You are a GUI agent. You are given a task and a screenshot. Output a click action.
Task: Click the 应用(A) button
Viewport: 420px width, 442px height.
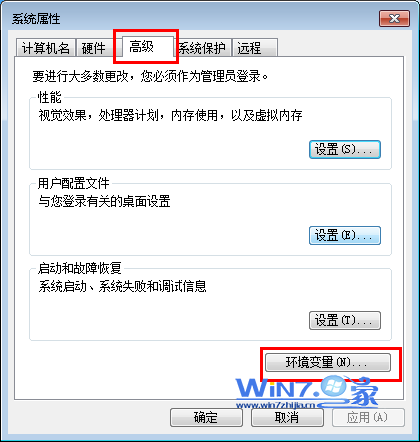368,417
